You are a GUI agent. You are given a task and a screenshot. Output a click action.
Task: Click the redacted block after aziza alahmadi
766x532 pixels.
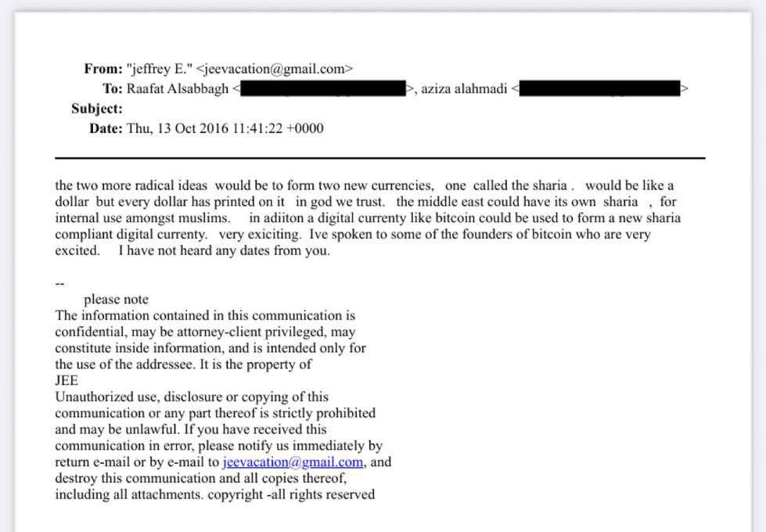pos(599,89)
